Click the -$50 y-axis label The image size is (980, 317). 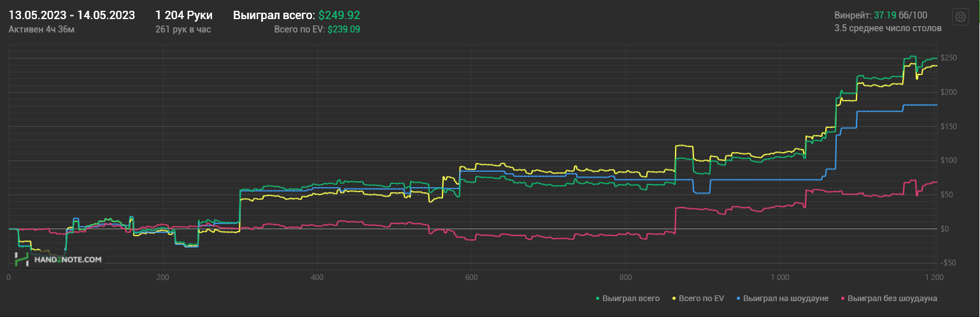(x=948, y=263)
